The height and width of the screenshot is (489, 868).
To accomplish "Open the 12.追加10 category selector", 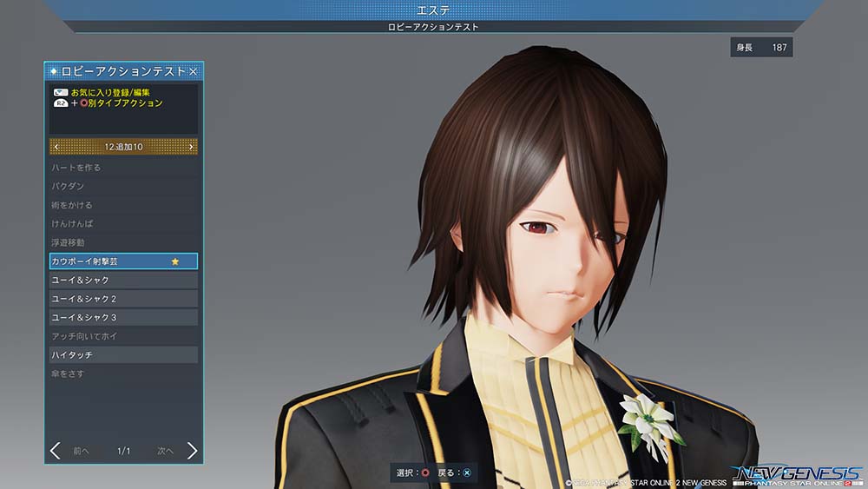I will pyautogui.click(x=123, y=147).
